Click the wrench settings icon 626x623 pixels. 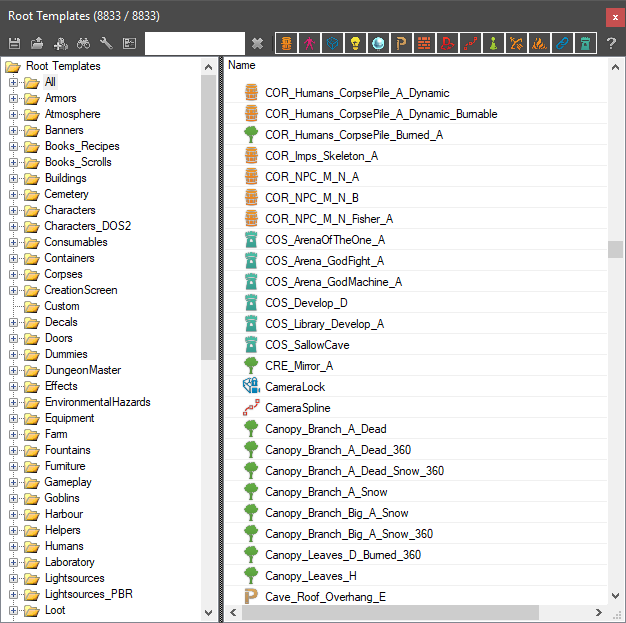(x=106, y=43)
